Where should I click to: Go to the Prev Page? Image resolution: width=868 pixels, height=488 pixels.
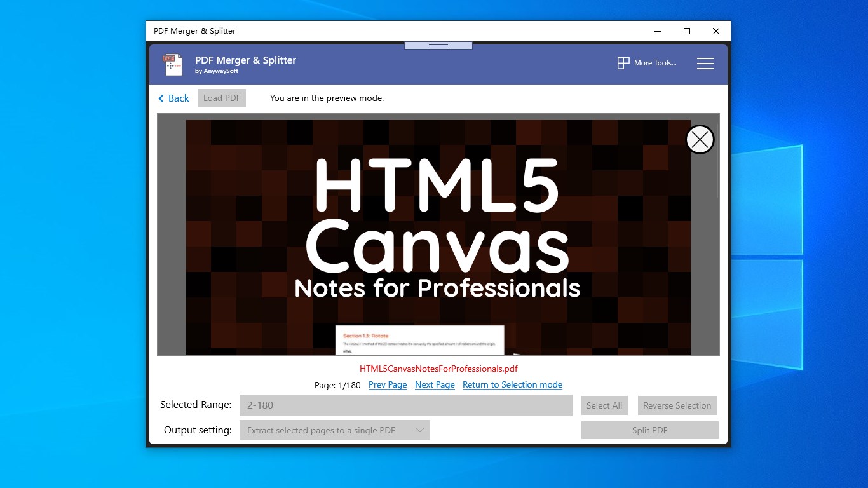[x=388, y=384]
